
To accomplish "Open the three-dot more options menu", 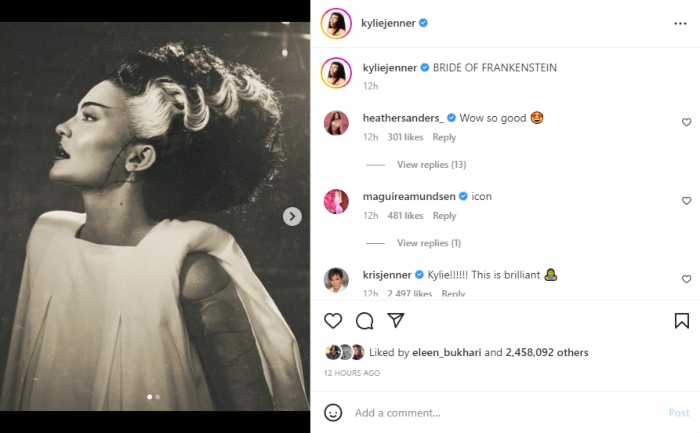I will [x=680, y=22].
